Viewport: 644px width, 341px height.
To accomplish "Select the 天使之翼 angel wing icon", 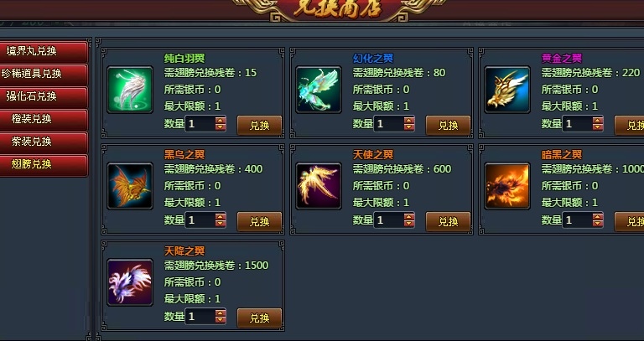I will coord(319,186).
